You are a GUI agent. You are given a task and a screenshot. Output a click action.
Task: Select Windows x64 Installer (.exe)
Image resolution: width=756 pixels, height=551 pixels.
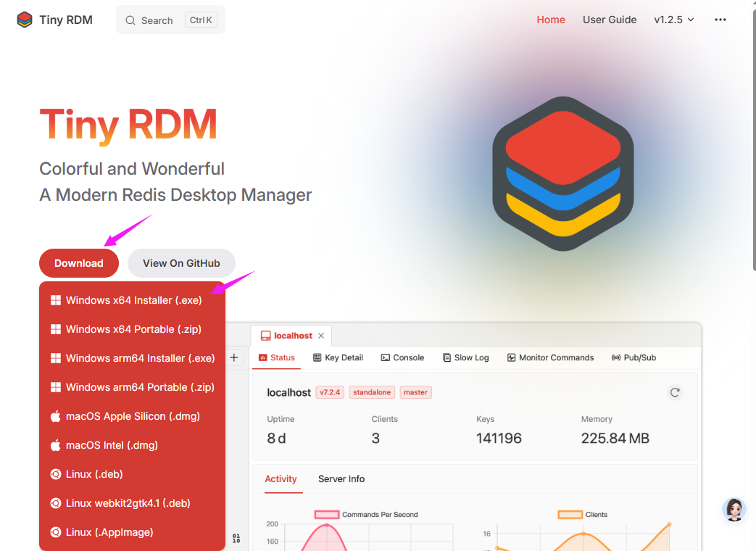[132, 300]
